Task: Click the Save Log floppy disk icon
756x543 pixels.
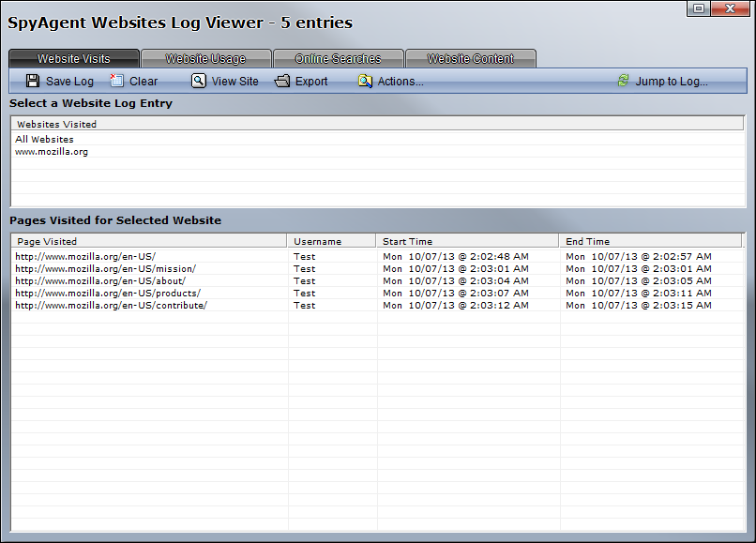Action: (x=33, y=81)
